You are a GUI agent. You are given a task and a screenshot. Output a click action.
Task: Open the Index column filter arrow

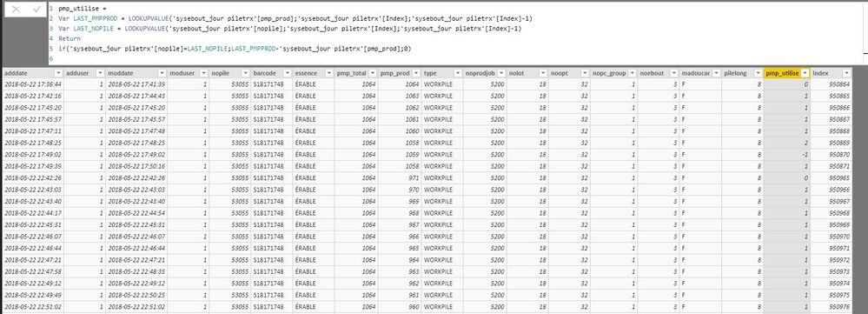(x=846, y=73)
